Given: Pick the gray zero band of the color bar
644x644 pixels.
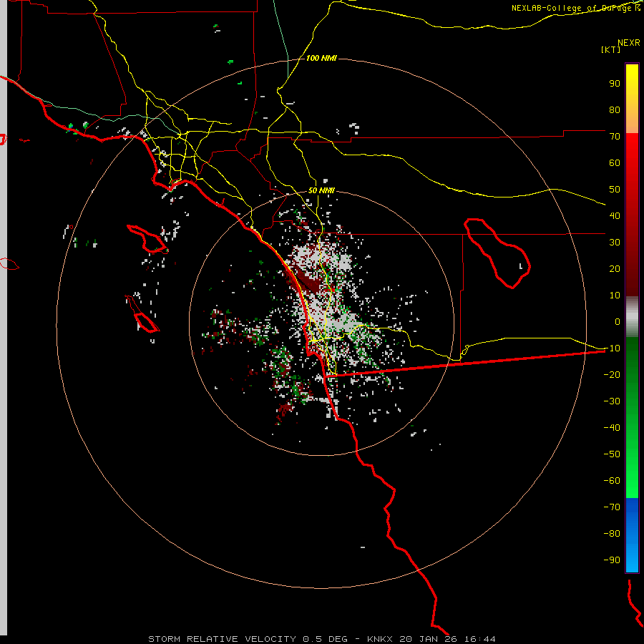Looking at the screenshot, I should (632, 317).
